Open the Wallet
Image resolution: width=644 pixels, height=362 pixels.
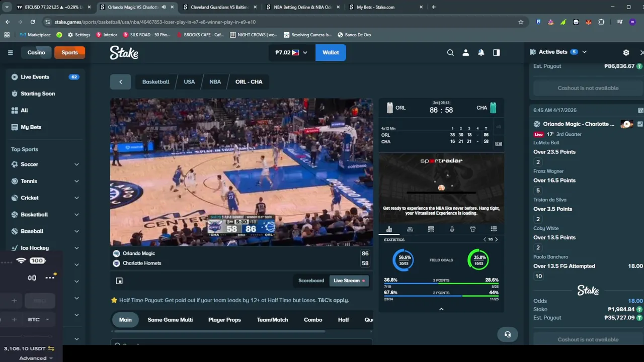(331, 52)
